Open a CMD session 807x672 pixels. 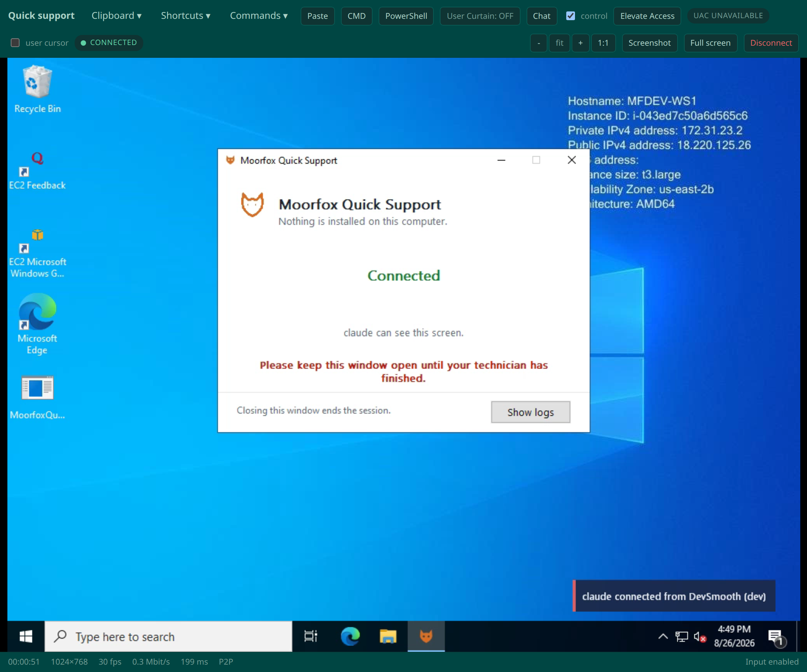pyautogui.click(x=356, y=16)
